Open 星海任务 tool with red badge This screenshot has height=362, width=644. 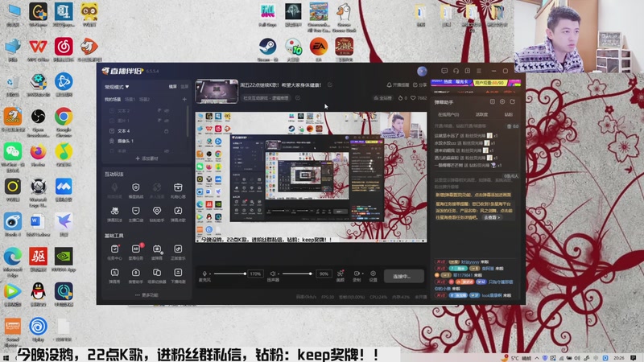click(136, 253)
